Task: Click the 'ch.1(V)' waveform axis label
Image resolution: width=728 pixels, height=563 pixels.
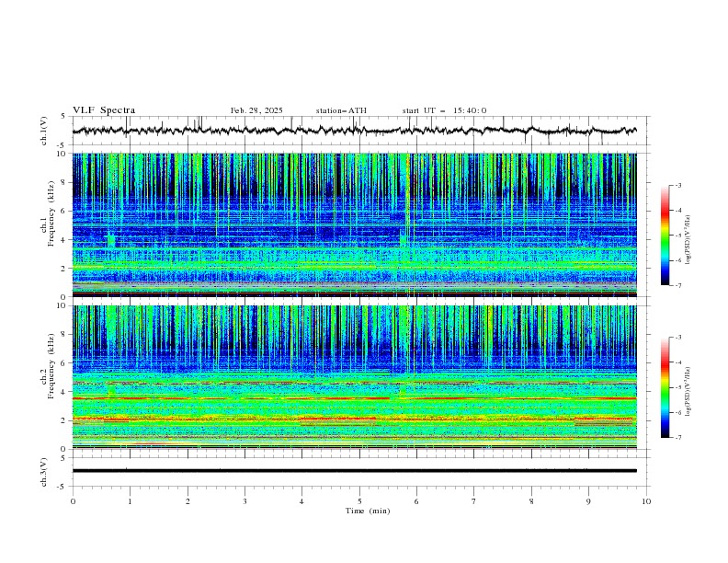Action: click(x=44, y=131)
